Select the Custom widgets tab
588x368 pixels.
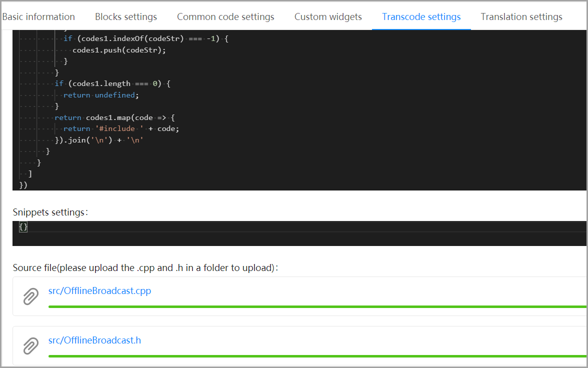(x=328, y=17)
